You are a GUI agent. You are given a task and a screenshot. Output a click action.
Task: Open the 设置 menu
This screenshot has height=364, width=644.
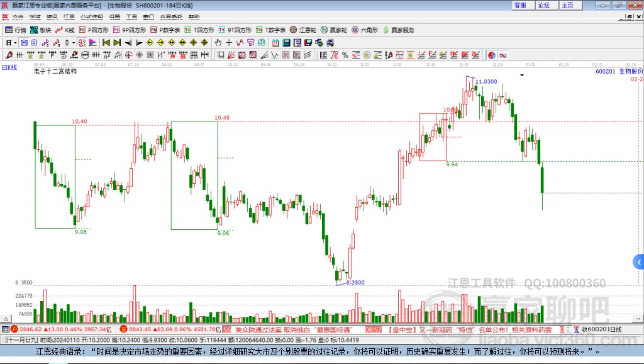(114, 17)
